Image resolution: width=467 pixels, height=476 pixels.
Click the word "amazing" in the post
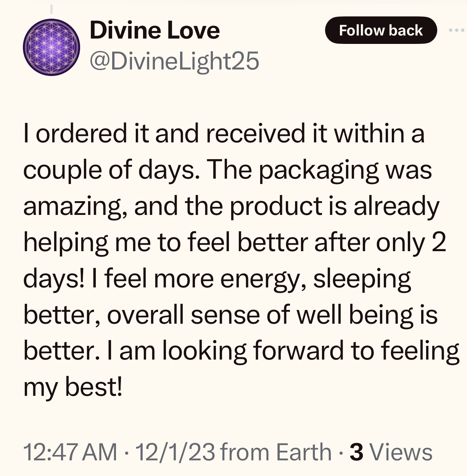click(75, 206)
